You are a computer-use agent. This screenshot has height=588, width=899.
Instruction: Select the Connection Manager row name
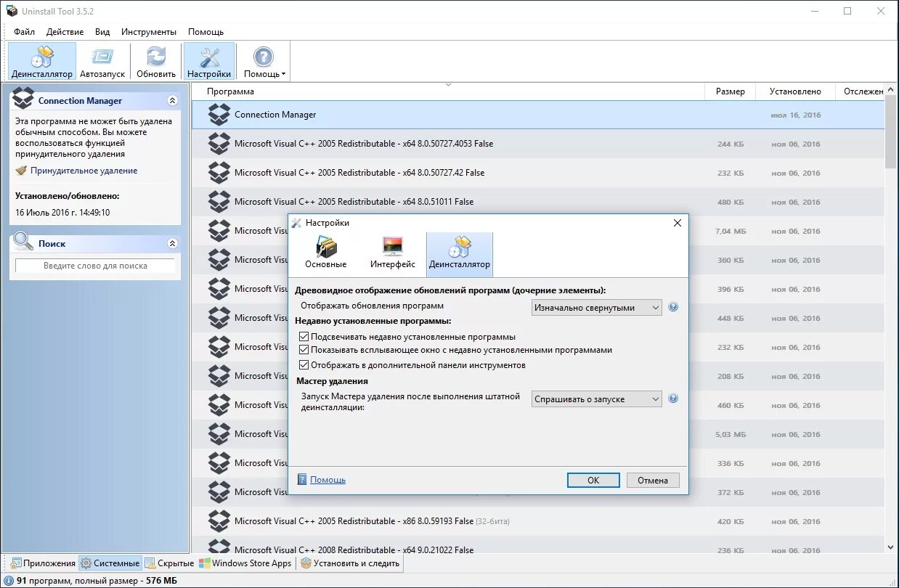click(x=275, y=115)
